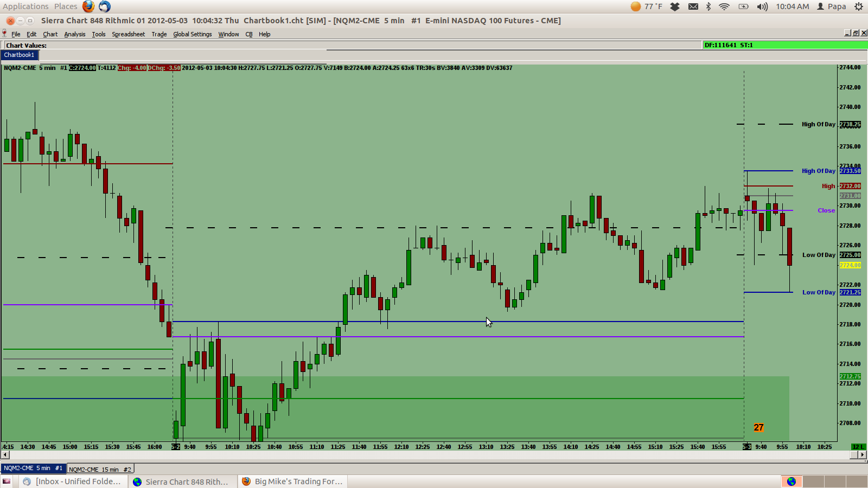Viewport: 868px width, 488px height.
Task: Click the horizontal chart scrollbar track
Action: pyautogui.click(x=429, y=455)
